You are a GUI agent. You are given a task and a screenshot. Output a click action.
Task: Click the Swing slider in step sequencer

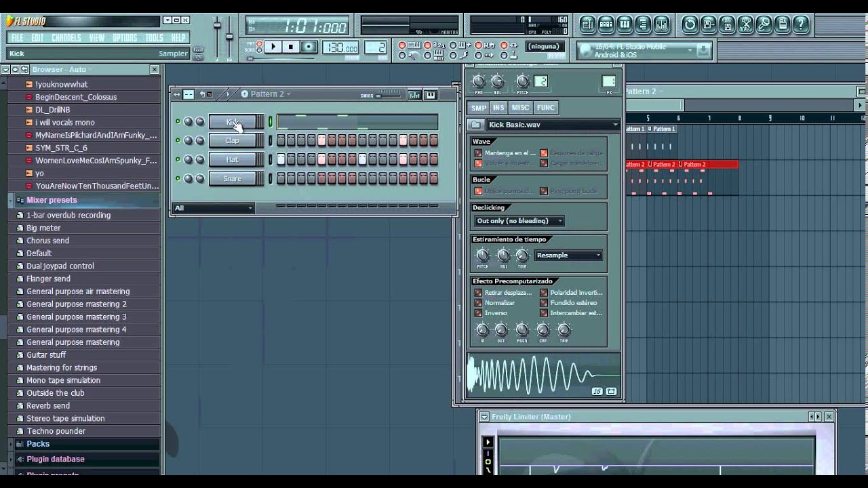[x=389, y=96]
